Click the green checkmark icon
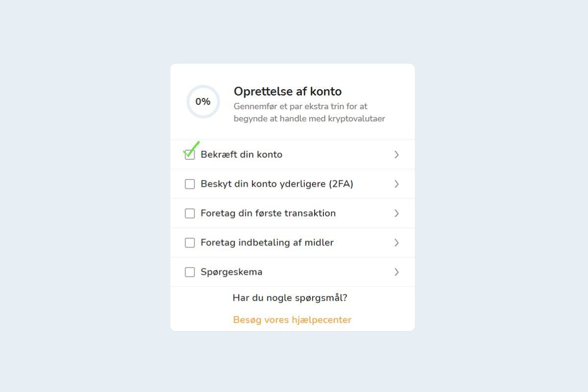Viewport: 588px width, 392px height. click(x=193, y=148)
